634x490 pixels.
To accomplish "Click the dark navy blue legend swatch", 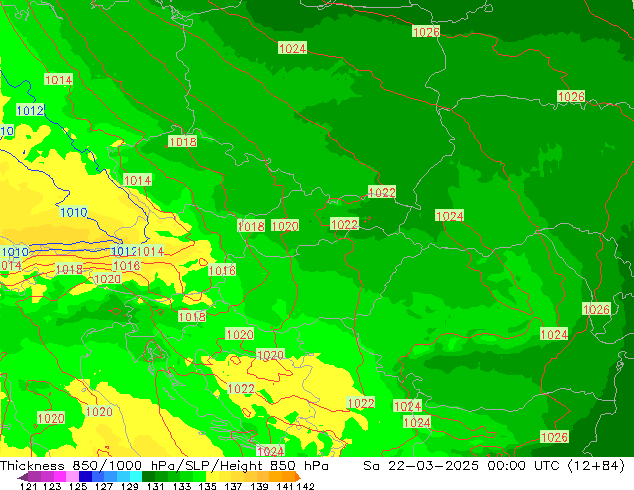I will (x=85, y=477).
